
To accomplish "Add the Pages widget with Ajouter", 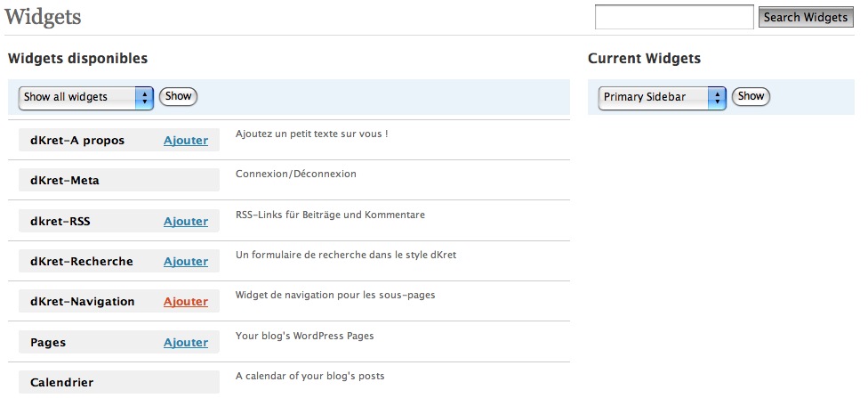I will [x=186, y=343].
